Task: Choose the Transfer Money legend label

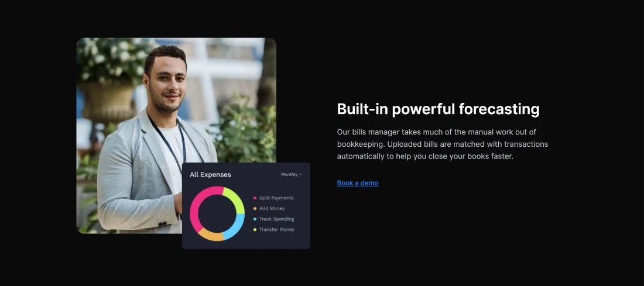Action: coord(277,230)
